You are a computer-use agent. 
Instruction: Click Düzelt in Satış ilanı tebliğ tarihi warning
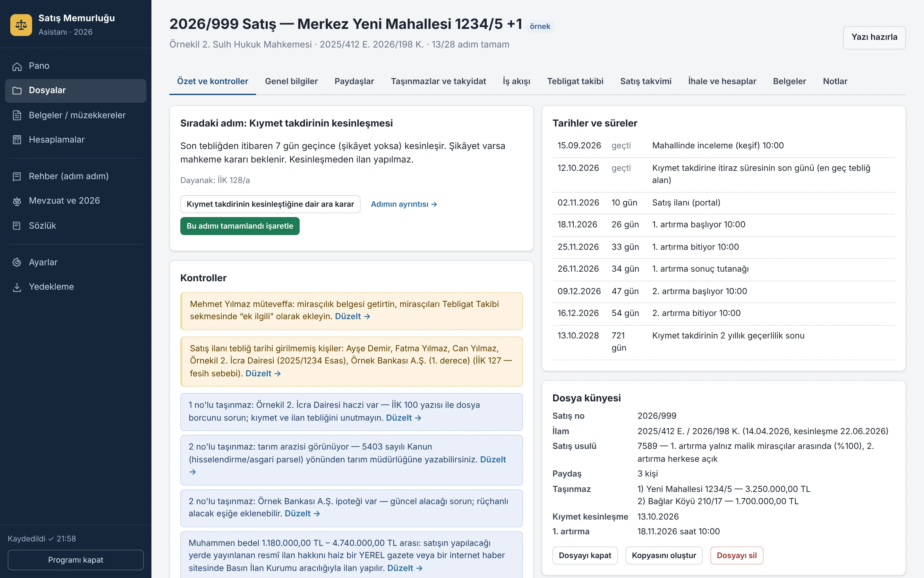[263, 373]
